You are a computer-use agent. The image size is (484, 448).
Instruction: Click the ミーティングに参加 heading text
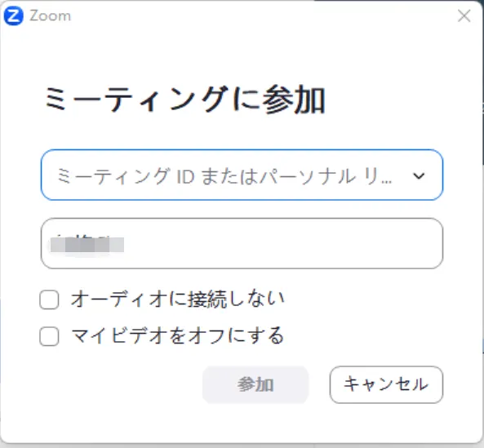click(184, 100)
